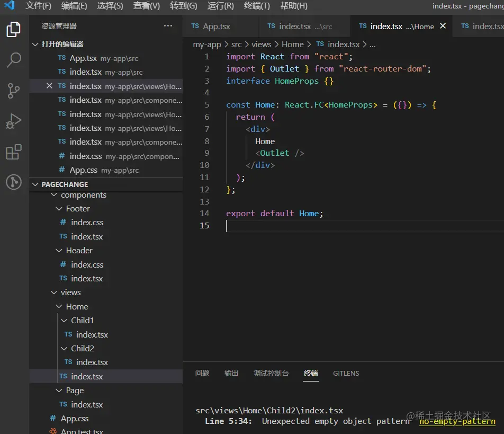Open the 终端(T) menu
Image resolution: width=504 pixels, height=434 pixels.
coord(257,6)
